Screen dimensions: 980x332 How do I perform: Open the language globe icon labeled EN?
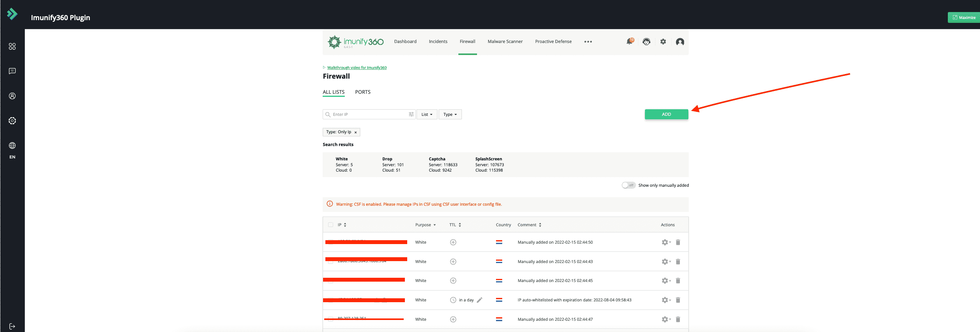pos(12,146)
